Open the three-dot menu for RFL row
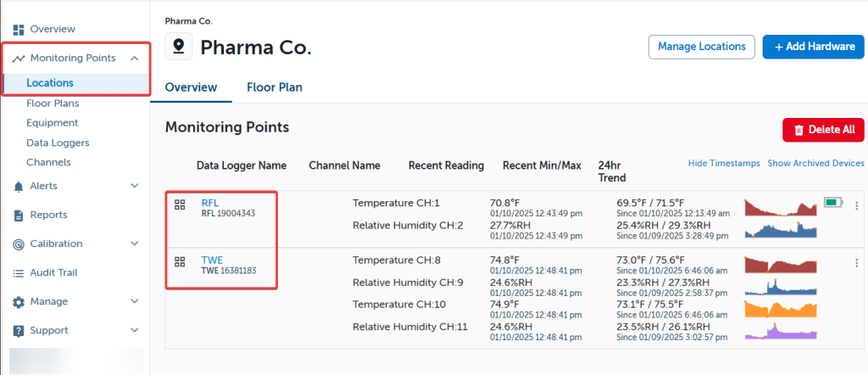 point(856,205)
